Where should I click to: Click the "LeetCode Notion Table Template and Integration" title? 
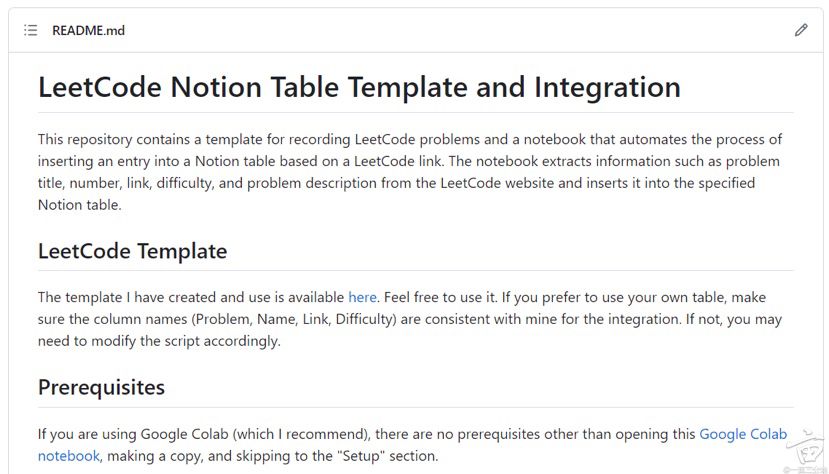click(359, 87)
